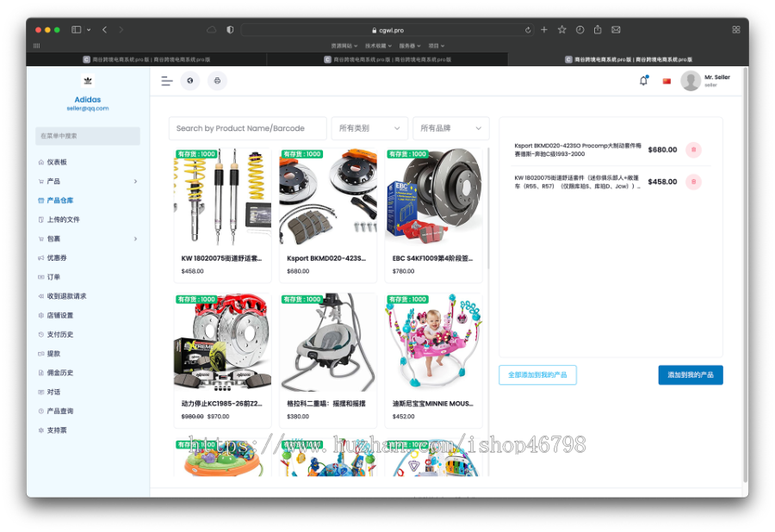Click the notification bell icon
This screenshot has height=532, width=775.
643,81
